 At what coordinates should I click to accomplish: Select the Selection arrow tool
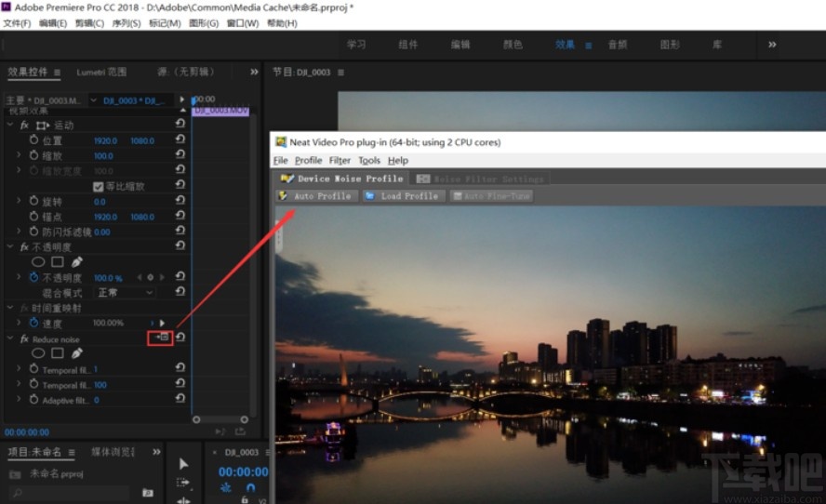click(x=183, y=464)
